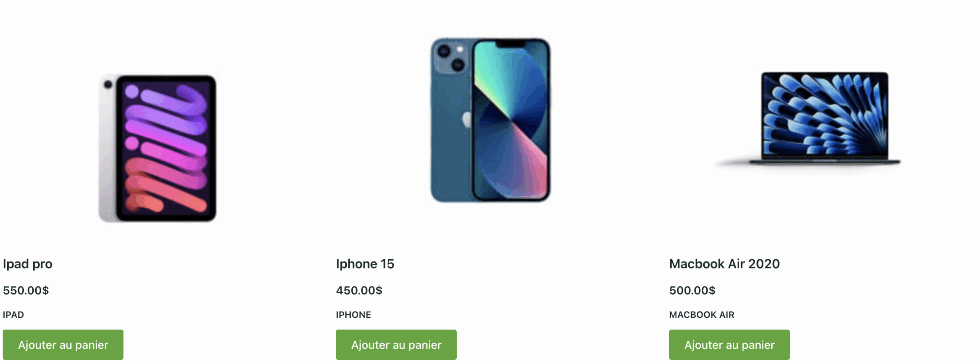Open the Ipad pro title link

coord(28,264)
